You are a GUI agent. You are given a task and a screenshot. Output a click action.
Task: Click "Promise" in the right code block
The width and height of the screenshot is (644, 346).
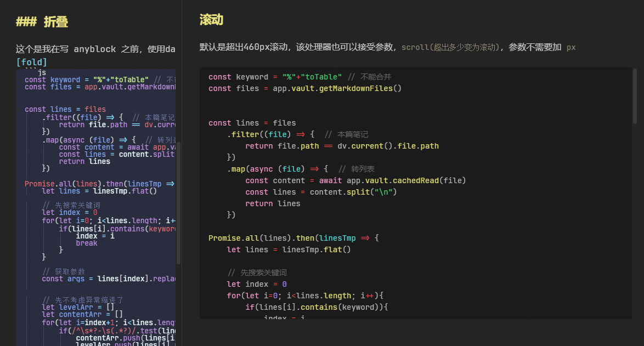coord(224,238)
